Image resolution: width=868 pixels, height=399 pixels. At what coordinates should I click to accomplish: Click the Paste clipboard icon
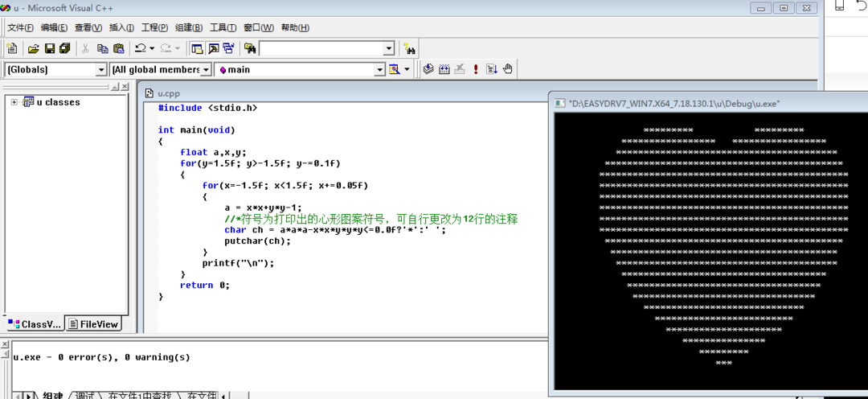click(118, 49)
